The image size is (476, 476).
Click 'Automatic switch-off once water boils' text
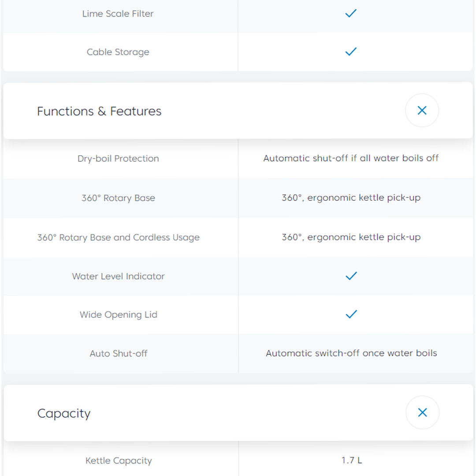coord(351,353)
